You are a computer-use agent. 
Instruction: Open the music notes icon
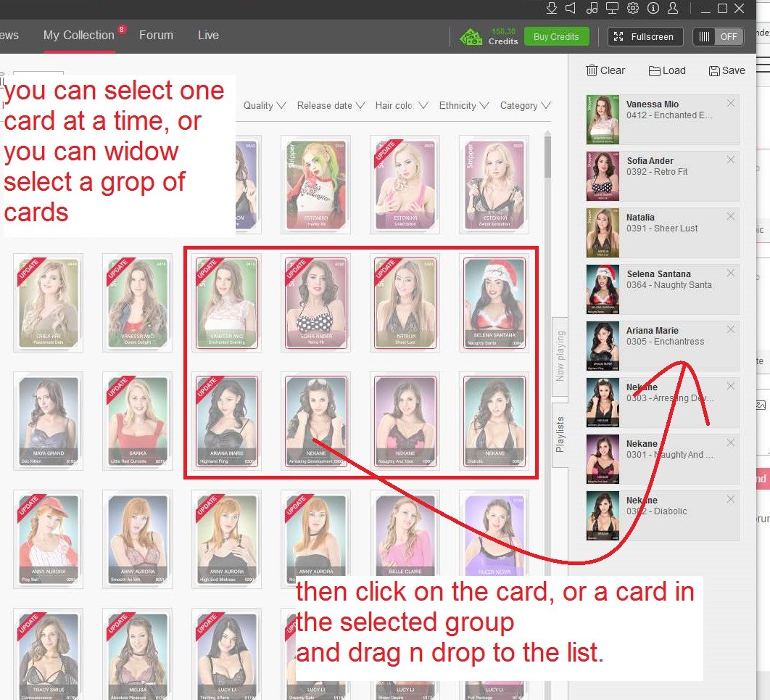[x=592, y=8]
